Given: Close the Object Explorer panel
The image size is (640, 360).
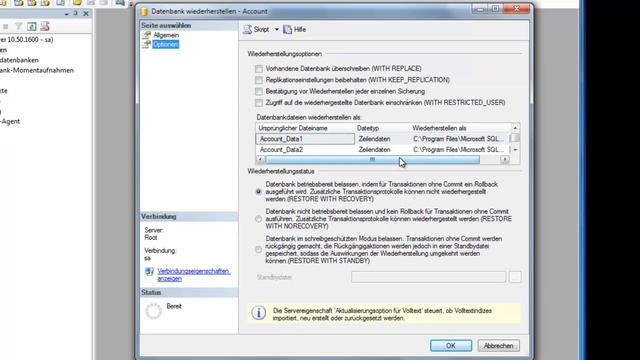Looking at the screenshot, I should (86, 13).
